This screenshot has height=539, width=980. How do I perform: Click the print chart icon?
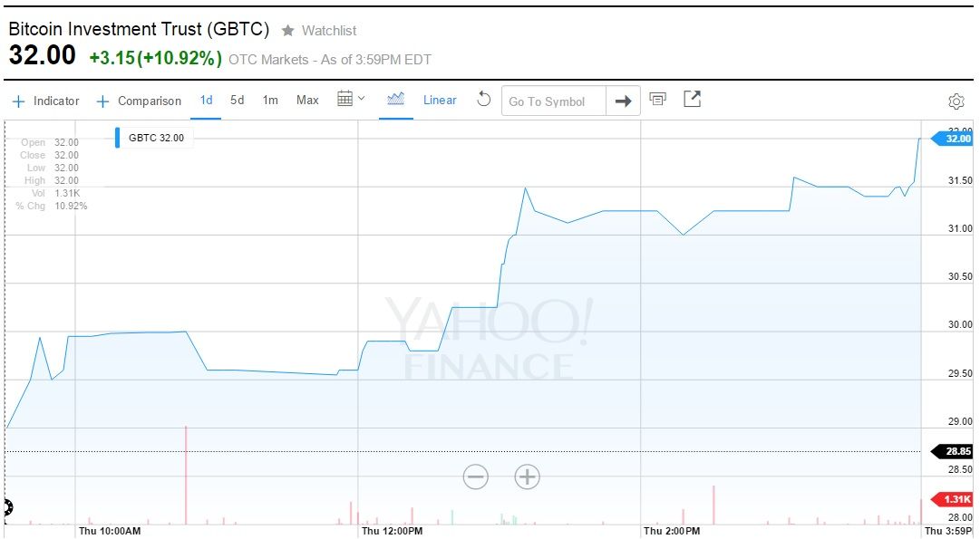pyautogui.click(x=658, y=99)
